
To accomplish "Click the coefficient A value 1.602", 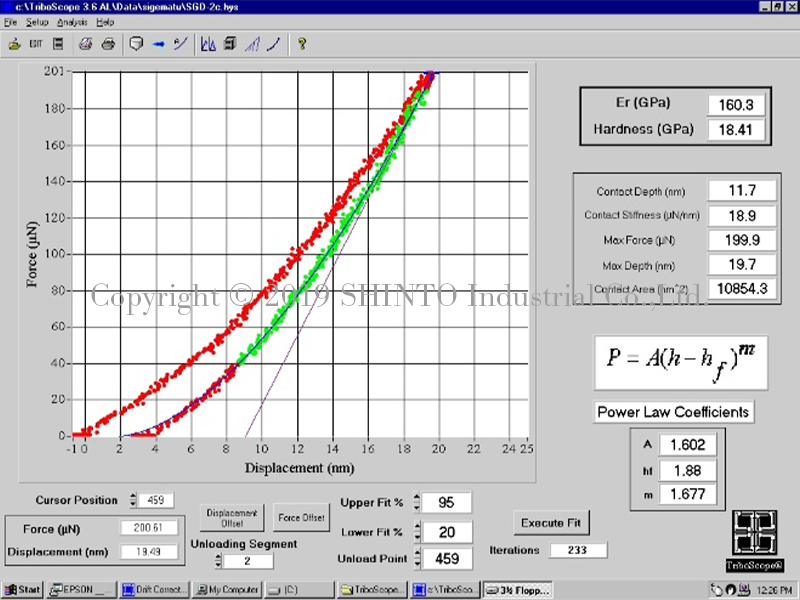I will (x=688, y=445).
